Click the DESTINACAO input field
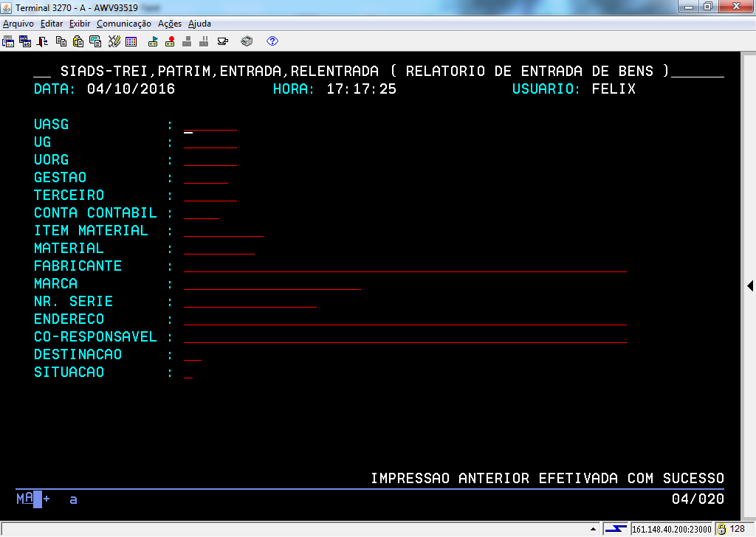 193,355
